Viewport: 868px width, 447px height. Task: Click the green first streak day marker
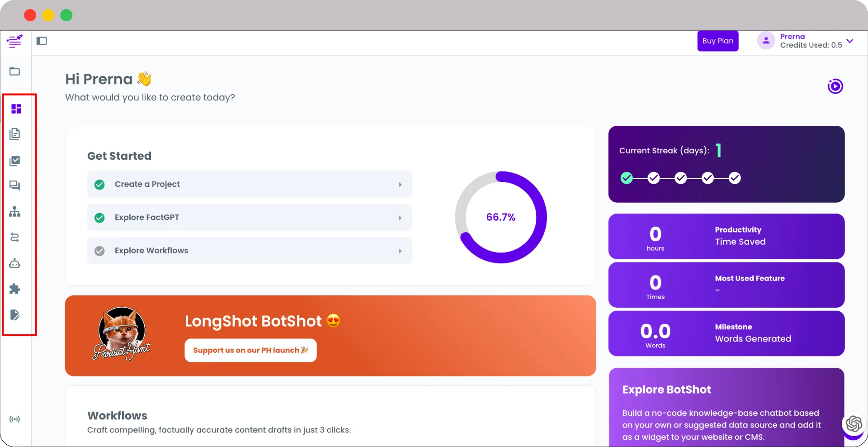tap(627, 178)
